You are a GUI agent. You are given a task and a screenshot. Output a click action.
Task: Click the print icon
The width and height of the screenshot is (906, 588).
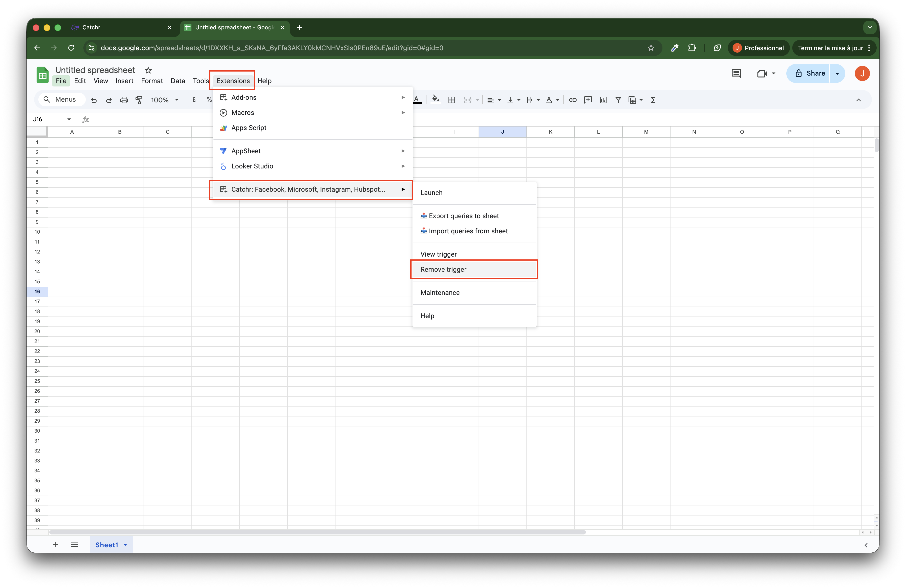[x=124, y=100]
